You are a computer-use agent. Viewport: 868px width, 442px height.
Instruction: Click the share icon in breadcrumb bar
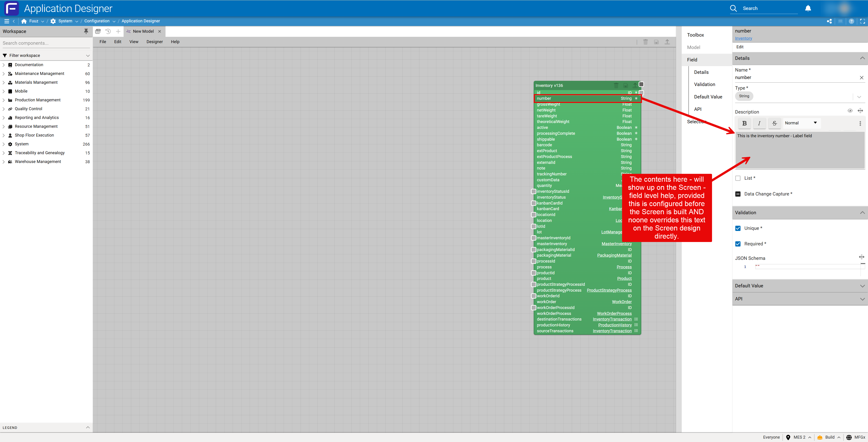829,21
